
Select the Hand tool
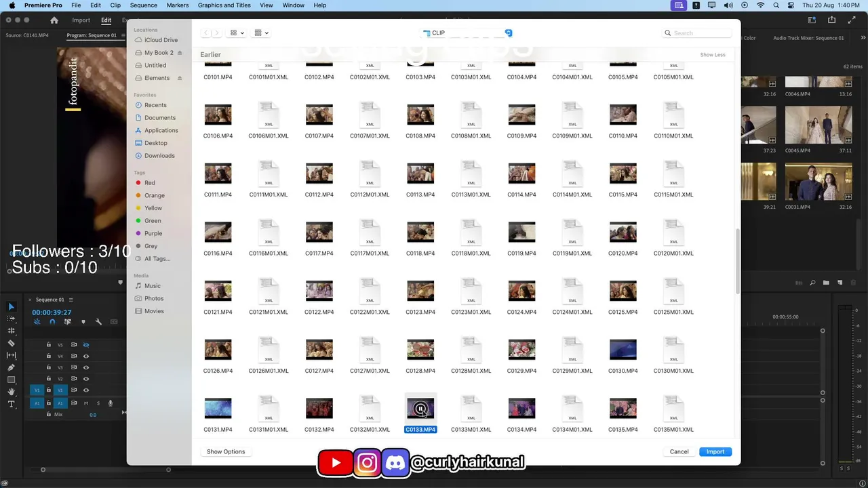[11, 392]
